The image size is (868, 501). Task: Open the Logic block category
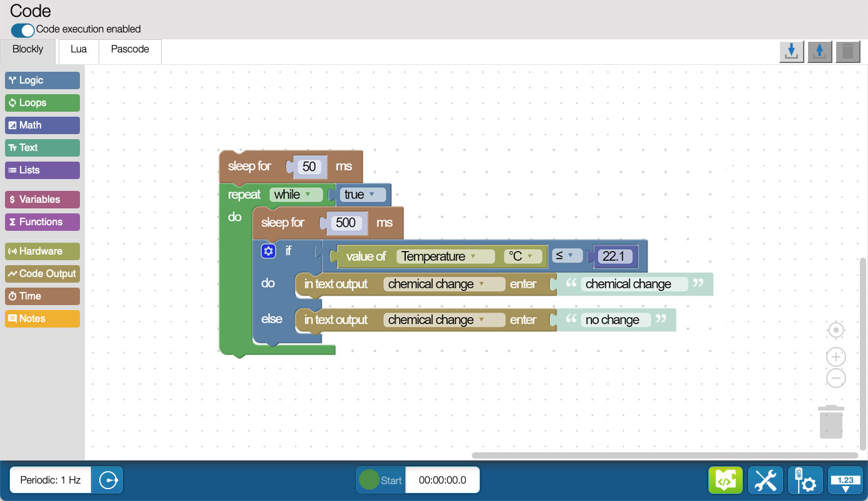click(x=42, y=80)
